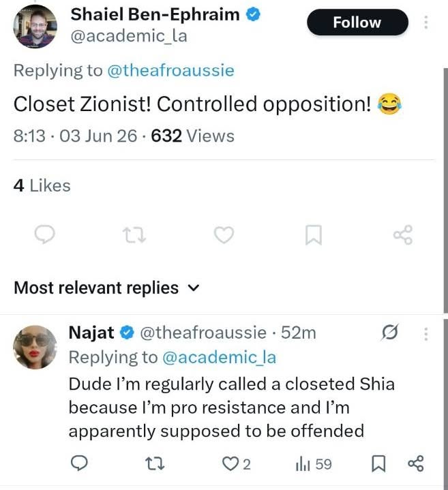
Task: Like the main tweet heart icon
Action: click(224, 234)
